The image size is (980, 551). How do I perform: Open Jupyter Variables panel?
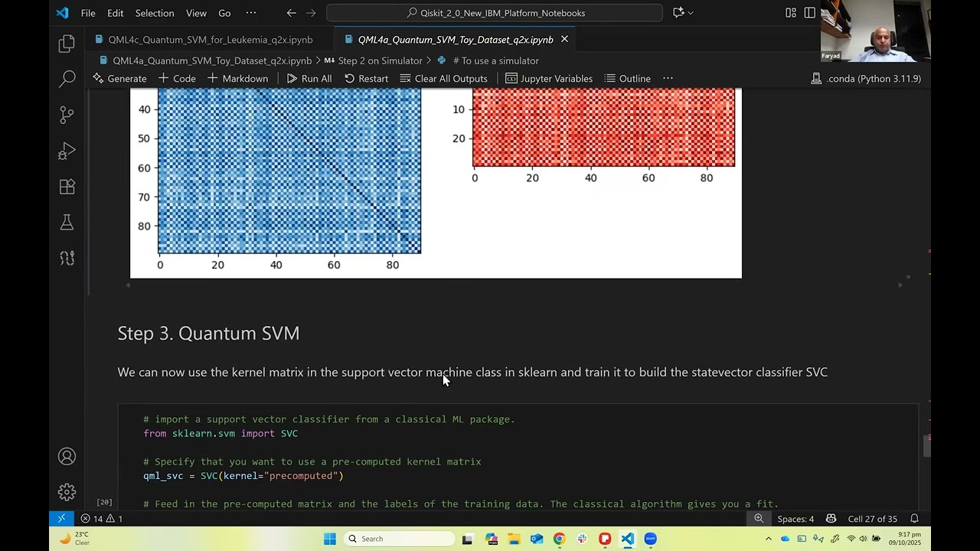[x=549, y=78]
